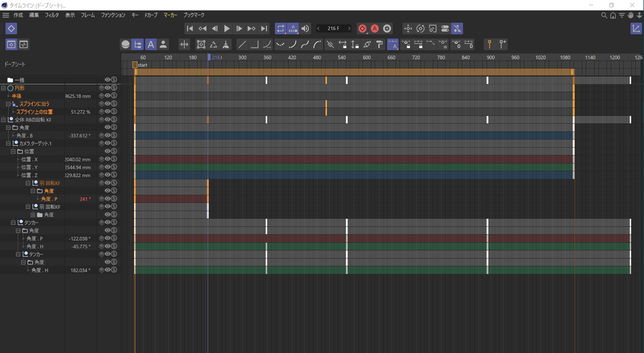Viewport: 644px width, 353px height.
Task: Click the orange add marker icon
Action: point(489,44)
